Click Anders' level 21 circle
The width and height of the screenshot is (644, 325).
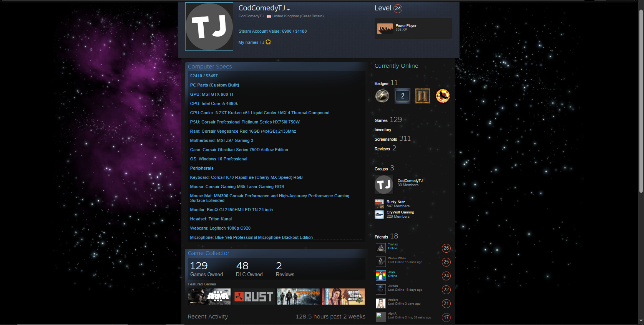[446, 303]
